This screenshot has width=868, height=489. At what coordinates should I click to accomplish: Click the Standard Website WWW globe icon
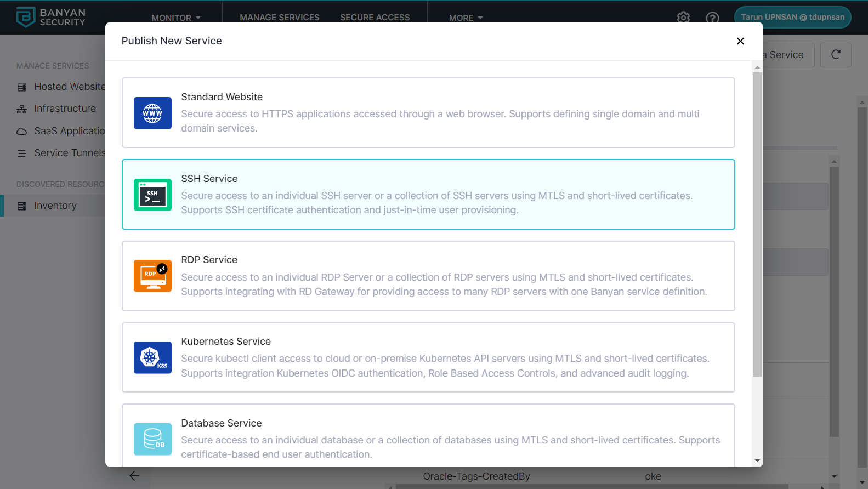pyautogui.click(x=152, y=113)
